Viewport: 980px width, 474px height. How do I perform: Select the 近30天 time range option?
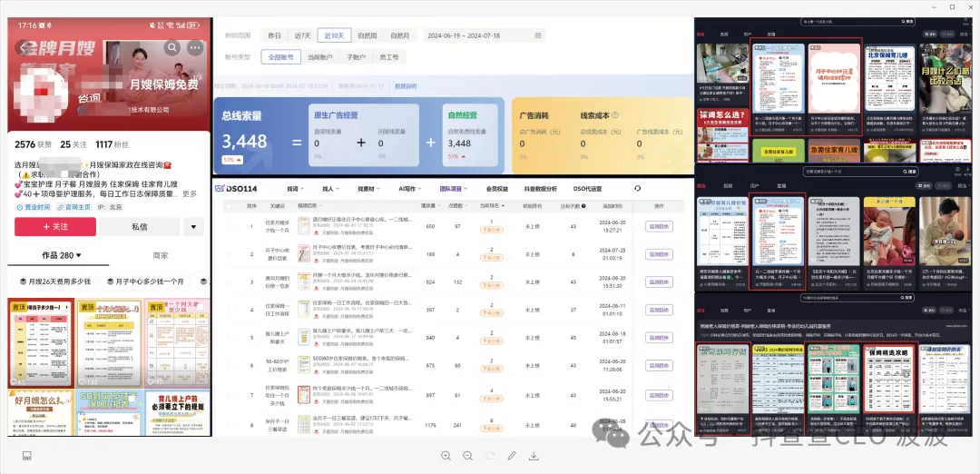[x=334, y=35]
